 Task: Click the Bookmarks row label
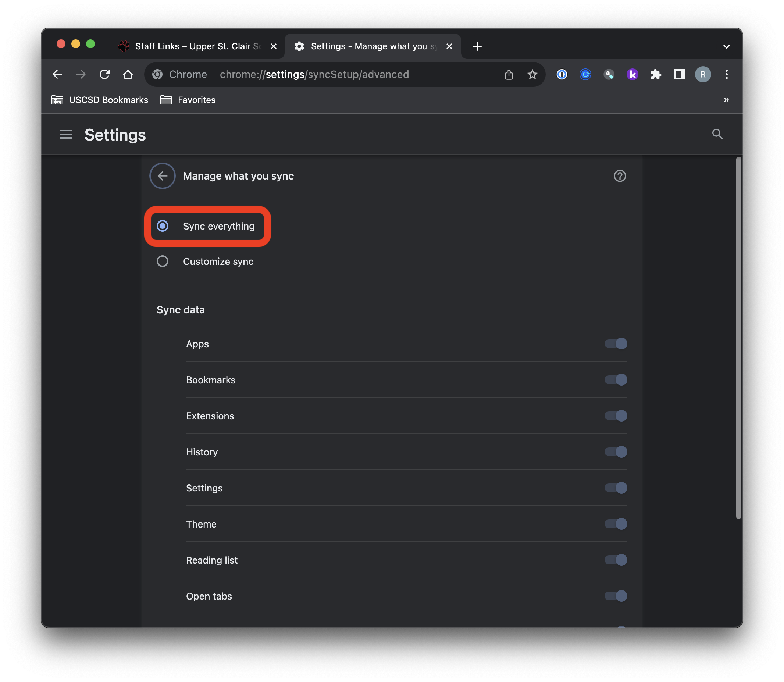coord(211,380)
